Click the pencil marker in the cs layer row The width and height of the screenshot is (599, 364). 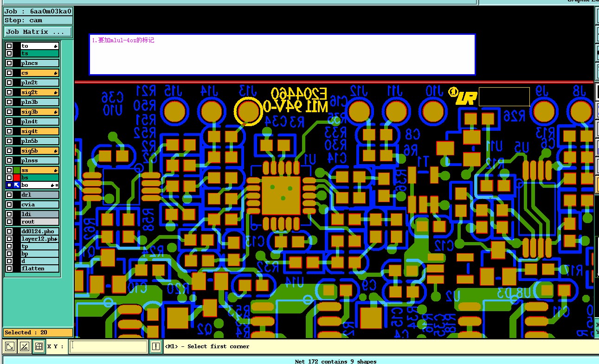coord(56,73)
